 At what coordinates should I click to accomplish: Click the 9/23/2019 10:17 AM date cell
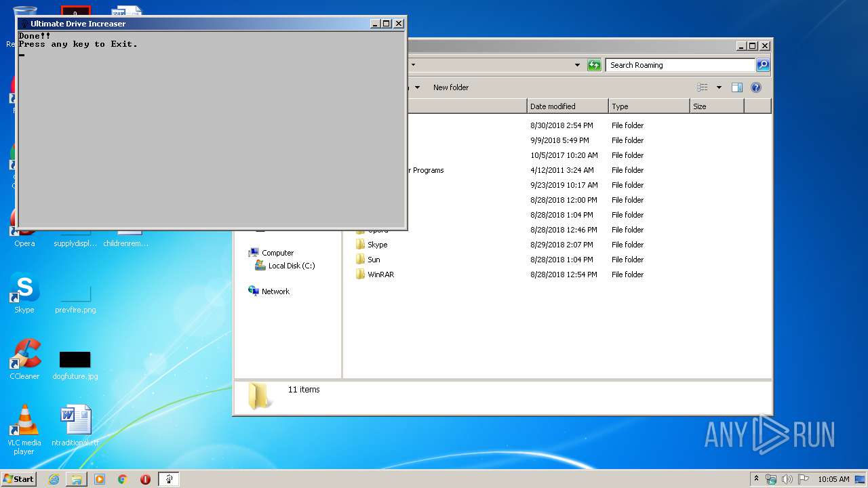(564, 185)
